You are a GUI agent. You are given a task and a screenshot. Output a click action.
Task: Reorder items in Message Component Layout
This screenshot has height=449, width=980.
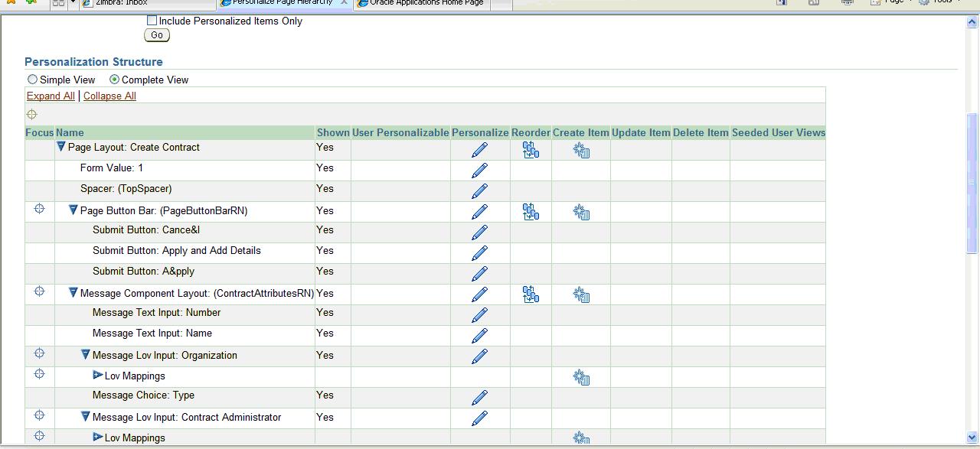(531, 294)
